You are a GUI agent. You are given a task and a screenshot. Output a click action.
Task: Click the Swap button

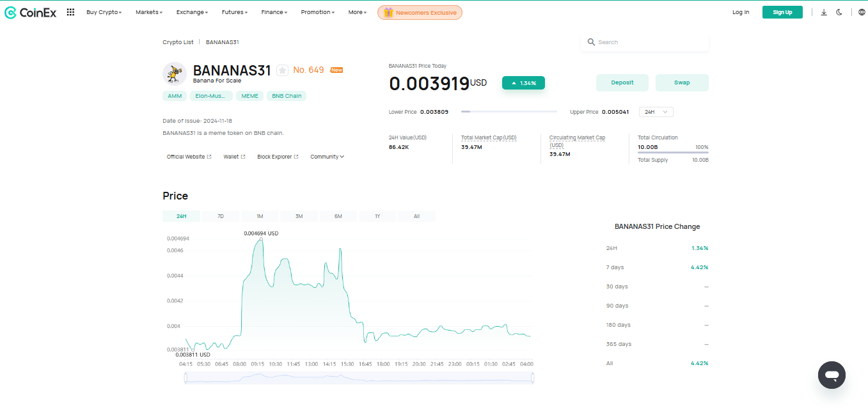(682, 82)
